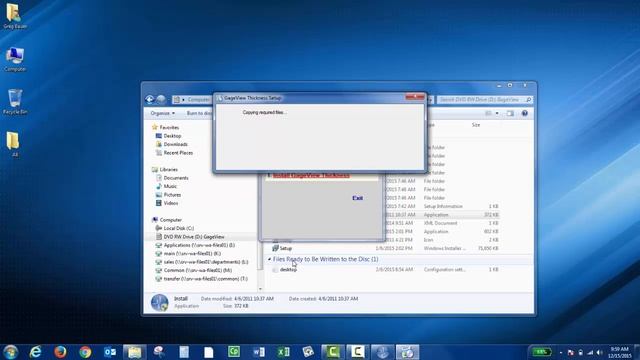Launch Google Chrome from taskbar

(85, 352)
